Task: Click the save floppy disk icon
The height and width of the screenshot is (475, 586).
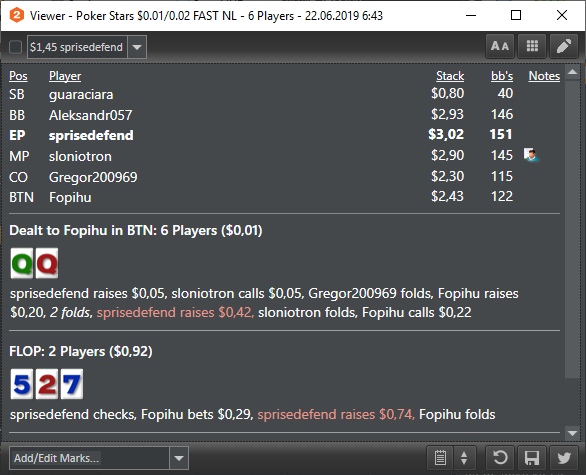Action: (532, 457)
